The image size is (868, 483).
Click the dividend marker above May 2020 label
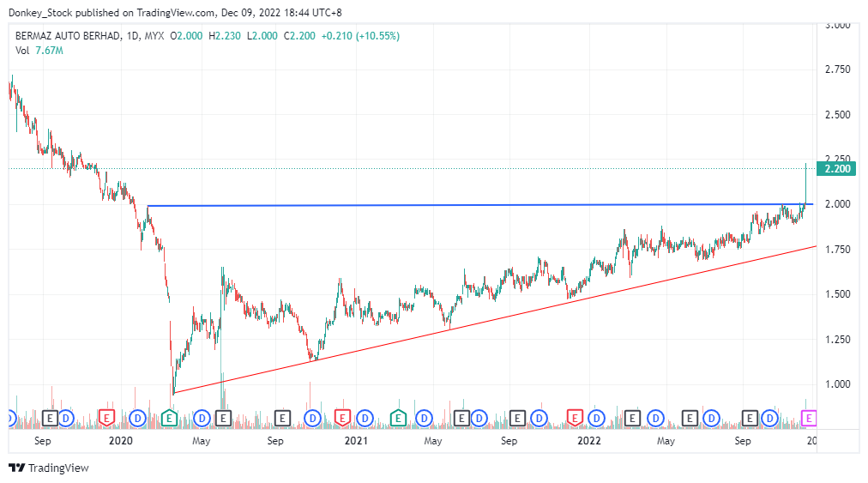point(202,418)
